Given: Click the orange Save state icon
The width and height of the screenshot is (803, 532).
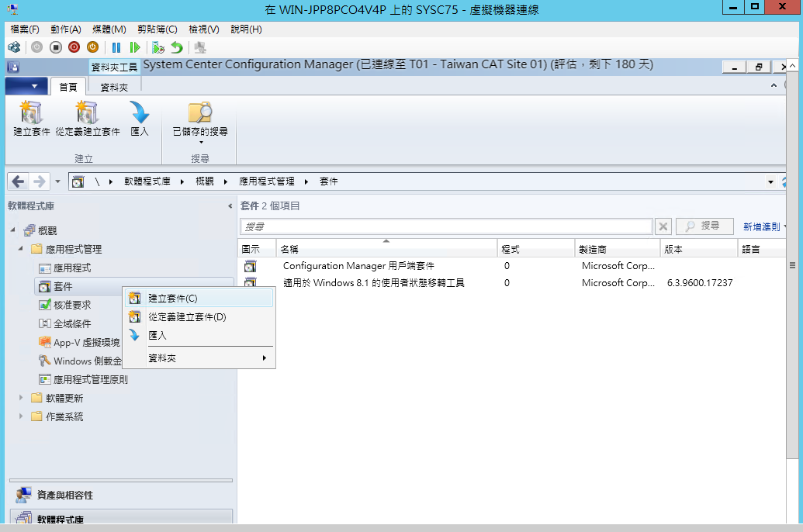Looking at the screenshot, I should [92, 47].
